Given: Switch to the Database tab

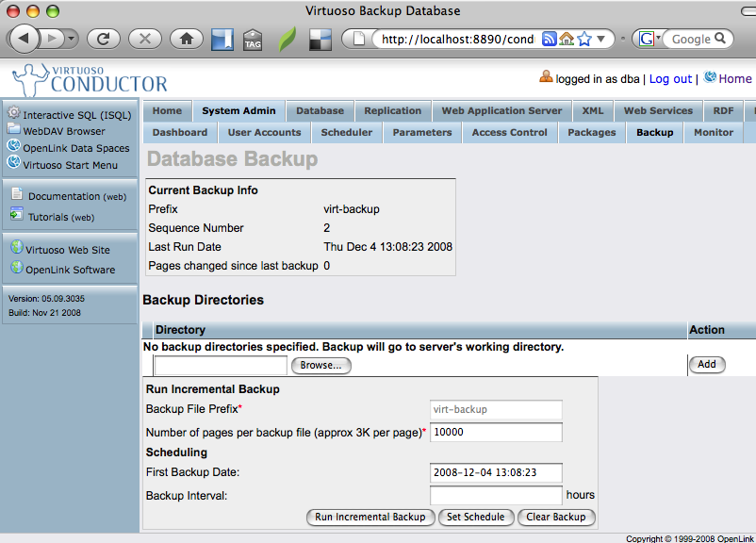Looking at the screenshot, I should pos(320,110).
